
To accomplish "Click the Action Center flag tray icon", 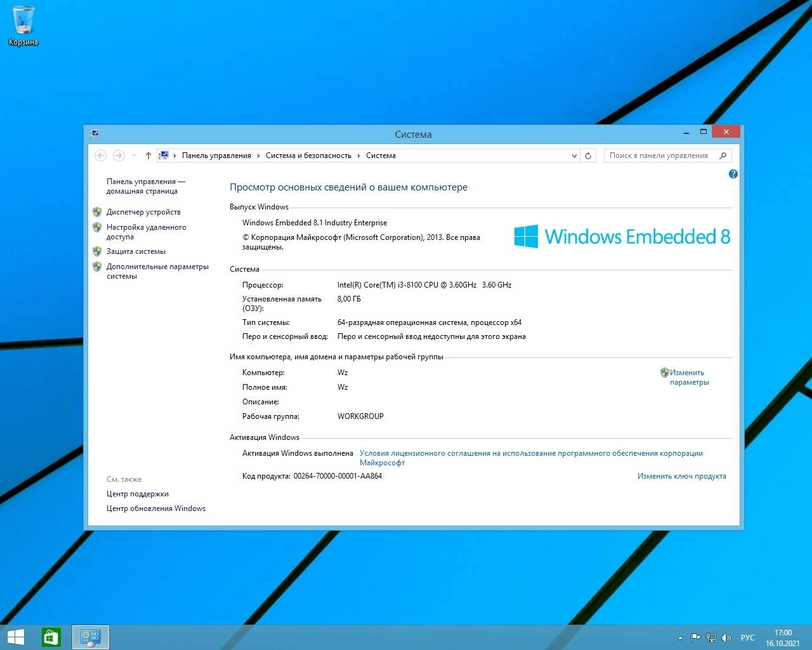I will click(x=696, y=638).
